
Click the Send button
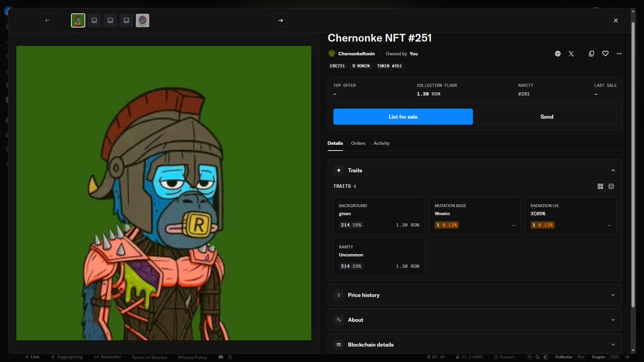point(547,116)
